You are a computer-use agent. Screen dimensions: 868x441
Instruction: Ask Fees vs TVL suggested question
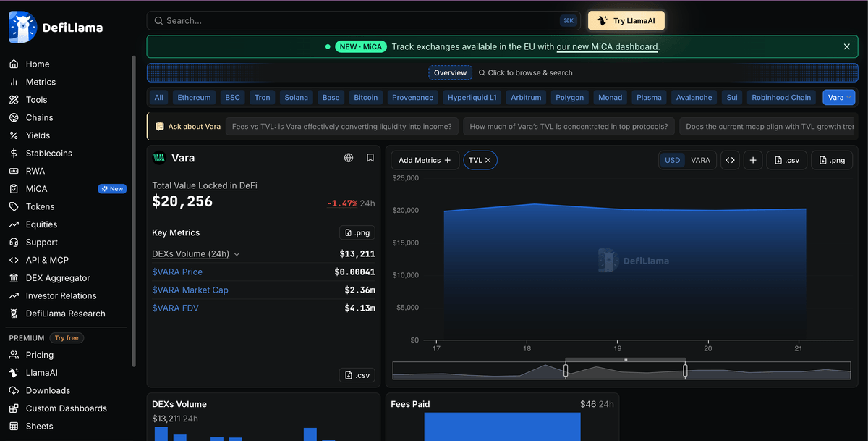coord(342,126)
